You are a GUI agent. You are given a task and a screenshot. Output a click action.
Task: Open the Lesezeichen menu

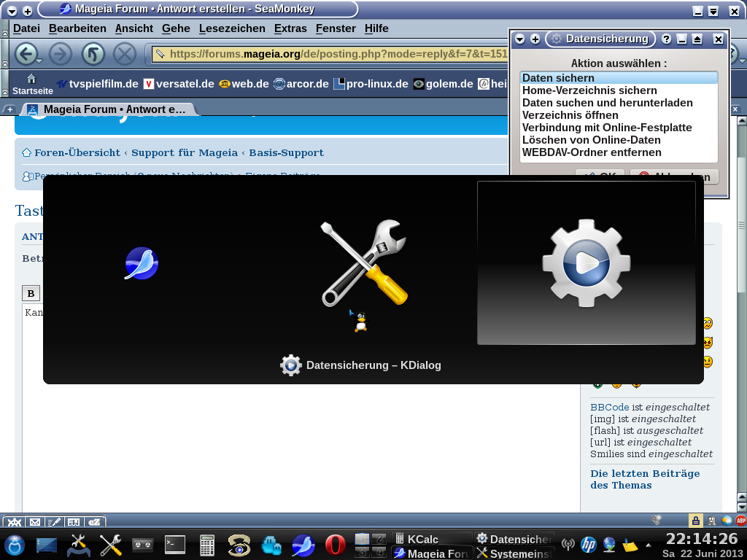(x=232, y=28)
